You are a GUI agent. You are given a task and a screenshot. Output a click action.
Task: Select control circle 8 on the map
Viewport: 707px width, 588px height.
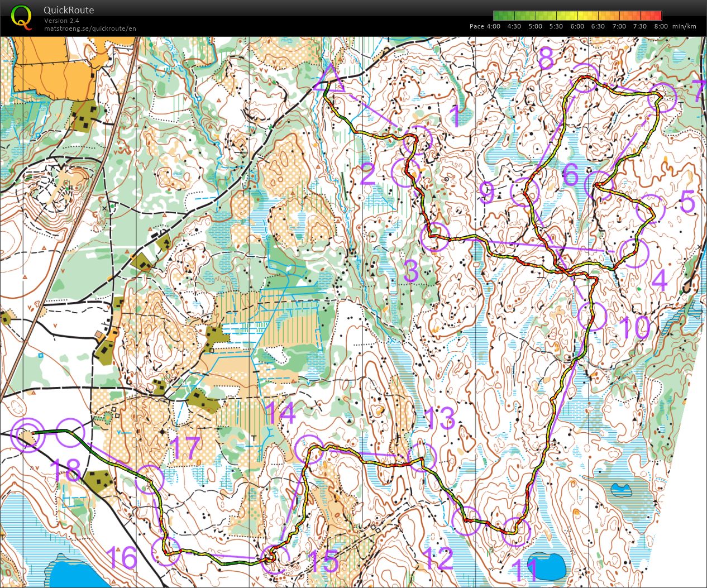pyautogui.click(x=585, y=78)
